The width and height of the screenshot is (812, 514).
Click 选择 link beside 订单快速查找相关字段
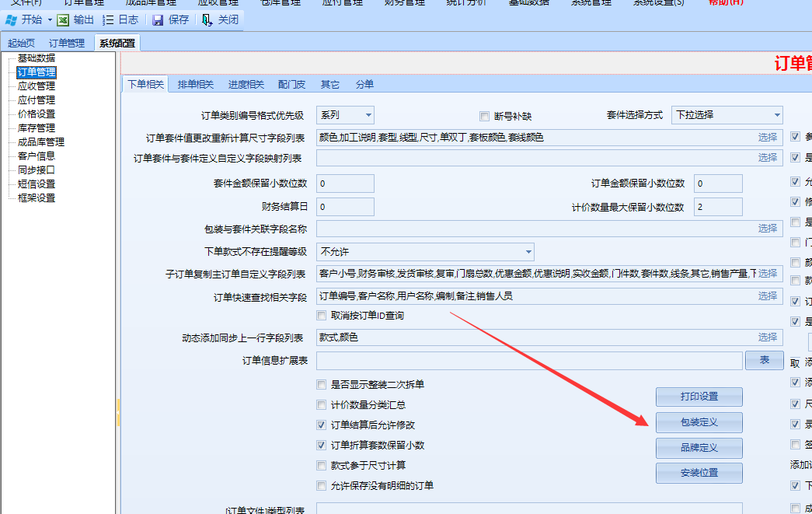tap(767, 295)
